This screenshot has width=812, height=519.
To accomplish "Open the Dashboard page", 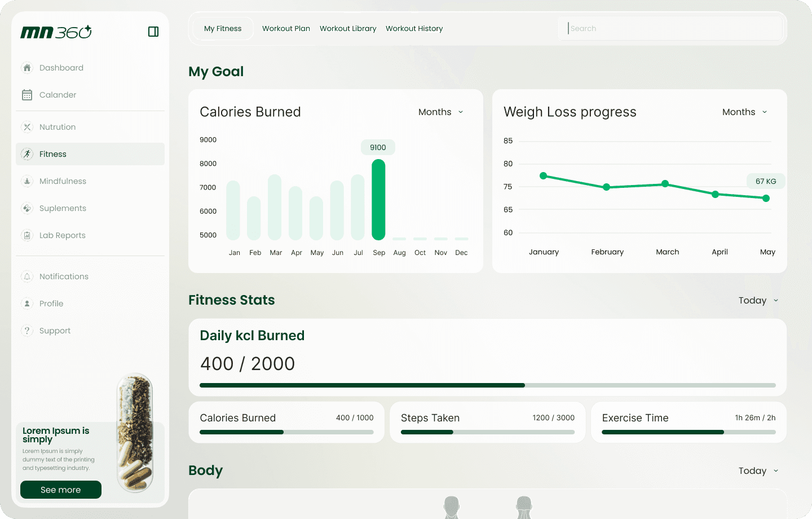I will (90, 68).
